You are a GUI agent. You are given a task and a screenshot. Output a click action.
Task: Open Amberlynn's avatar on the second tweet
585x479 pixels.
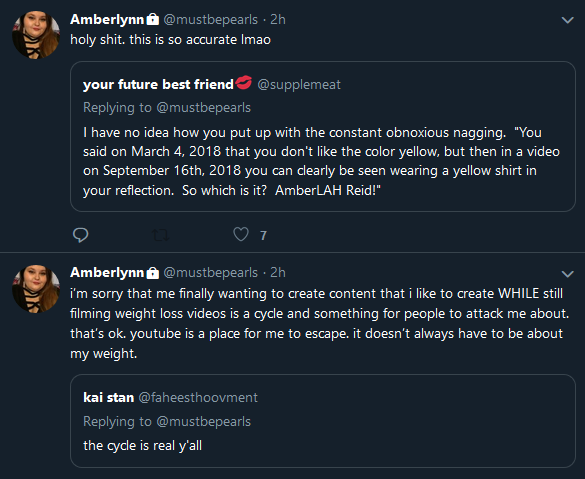[36, 289]
